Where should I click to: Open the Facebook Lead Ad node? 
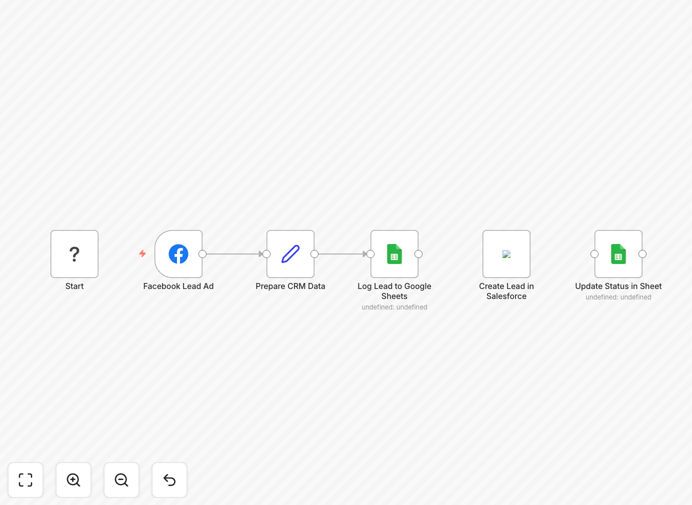178,254
